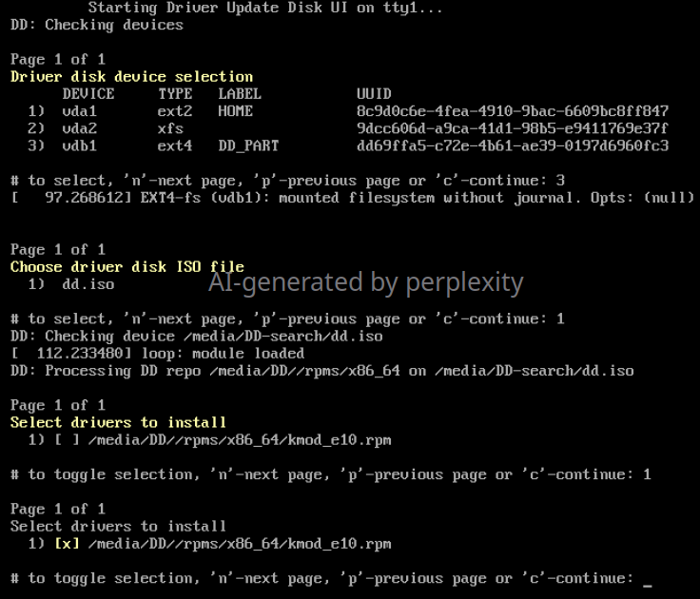Screen dimensions: 700x599
Task: Click the vda1 UUID starting with 8c9d0c6e
Action: tap(513, 111)
